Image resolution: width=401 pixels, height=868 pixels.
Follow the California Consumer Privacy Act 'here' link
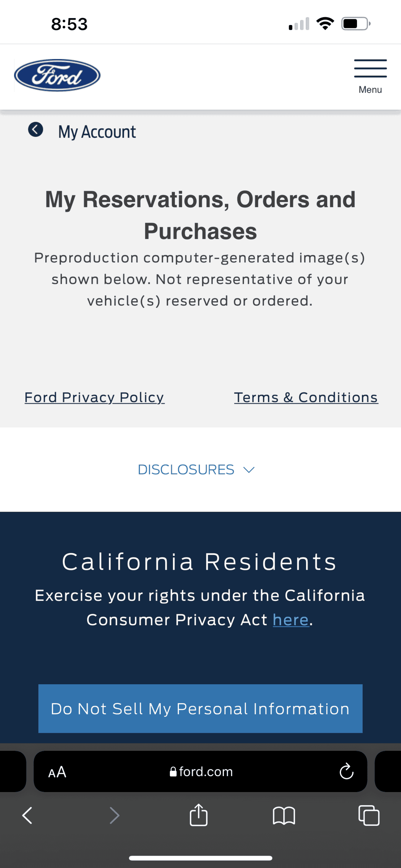pyautogui.click(x=291, y=620)
